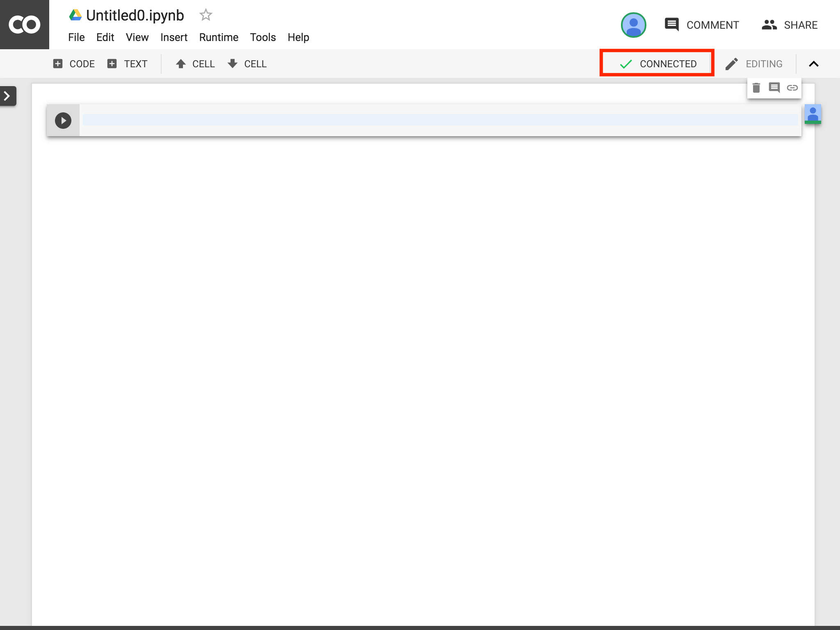This screenshot has width=840, height=630.
Task: Copy a link to the cell
Action: click(x=792, y=87)
